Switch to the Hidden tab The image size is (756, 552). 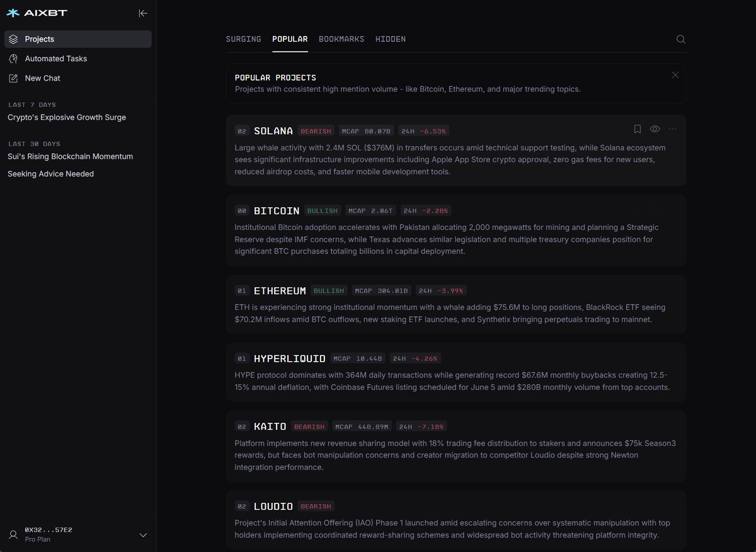(x=391, y=39)
